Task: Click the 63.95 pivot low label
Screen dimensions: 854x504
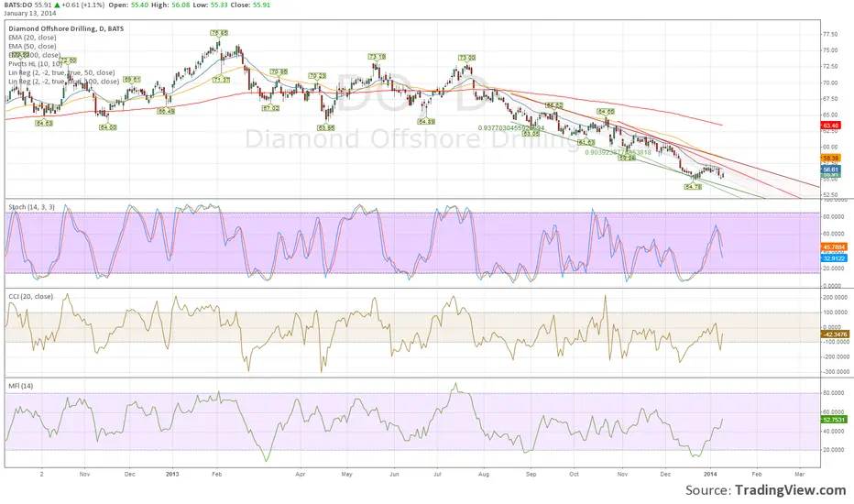Action: [325, 127]
